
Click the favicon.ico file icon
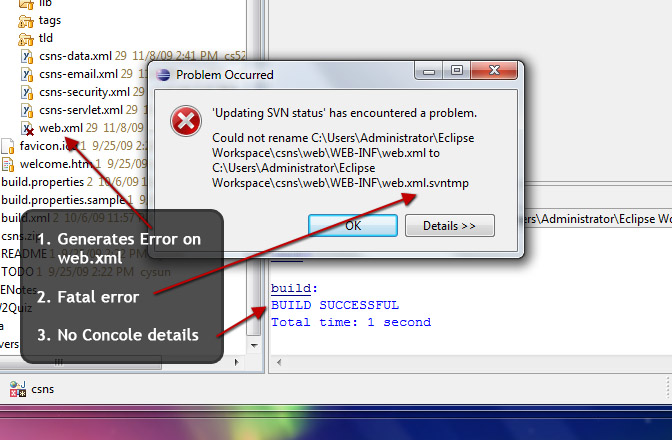pyautogui.click(x=8, y=146)
